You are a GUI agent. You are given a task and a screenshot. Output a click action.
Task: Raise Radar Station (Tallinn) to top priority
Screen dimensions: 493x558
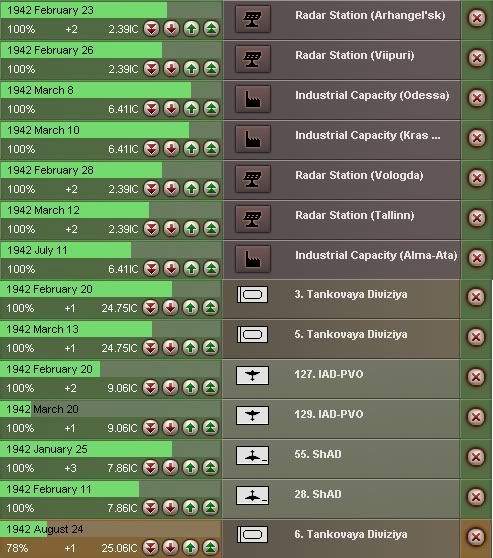211,228
